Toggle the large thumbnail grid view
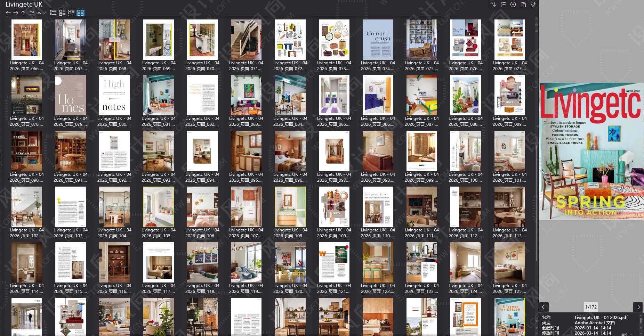This screenshot has width=644, height=336. (x=81, y=13)
